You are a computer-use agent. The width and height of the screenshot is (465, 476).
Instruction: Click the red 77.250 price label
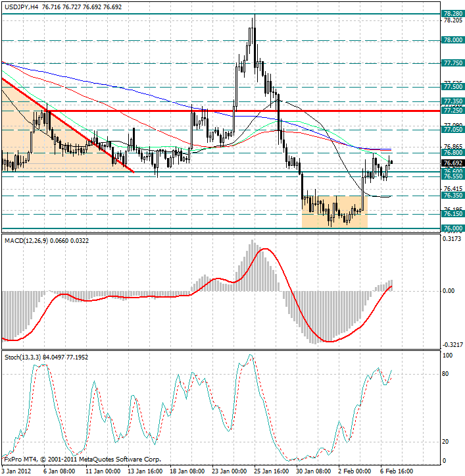click(x=453, y=111)
